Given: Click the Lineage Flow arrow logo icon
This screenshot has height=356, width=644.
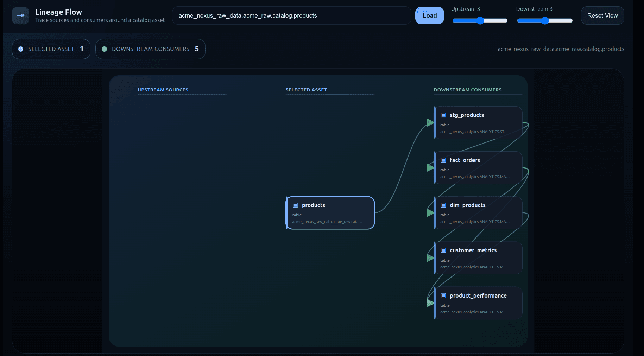Looking at the screenshot, I should 21,15.
